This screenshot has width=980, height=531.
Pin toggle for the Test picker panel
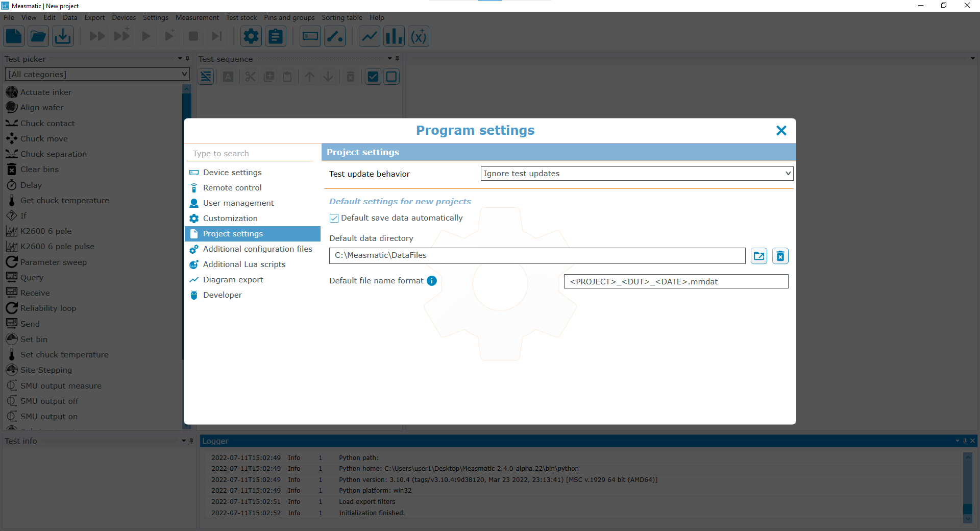pos(187,59)
